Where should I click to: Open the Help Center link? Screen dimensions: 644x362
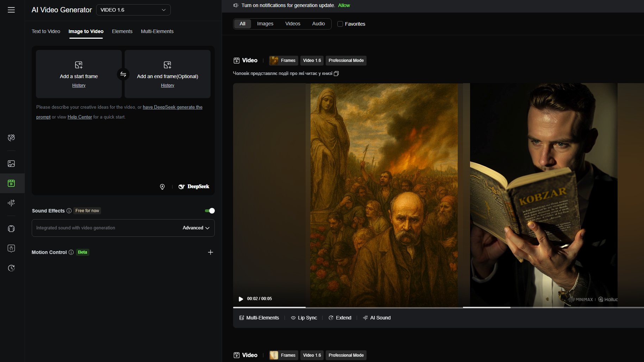tap(80, 117)
